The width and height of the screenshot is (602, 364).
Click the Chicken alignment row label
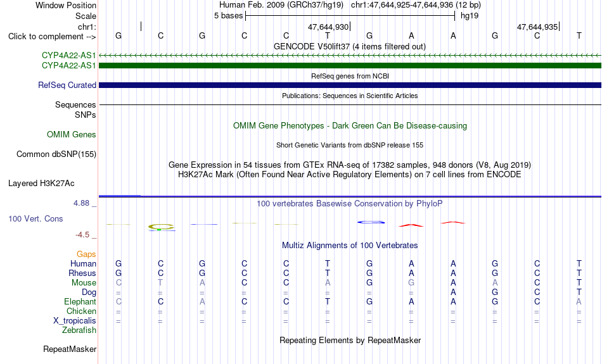(81, 311)
